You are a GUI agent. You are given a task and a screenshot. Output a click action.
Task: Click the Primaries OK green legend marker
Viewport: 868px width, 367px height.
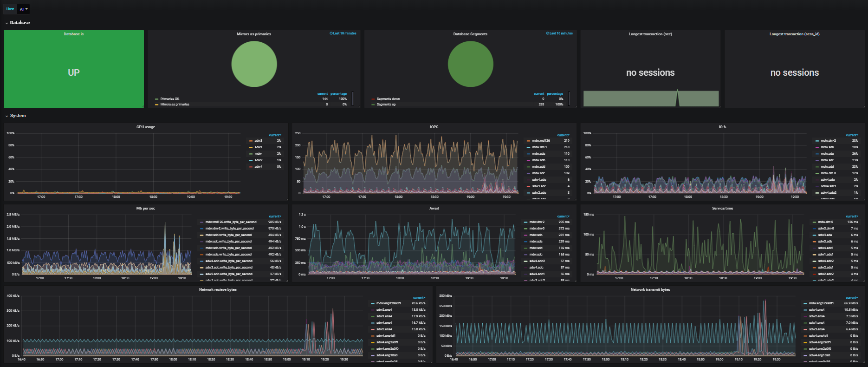[156, 99]
